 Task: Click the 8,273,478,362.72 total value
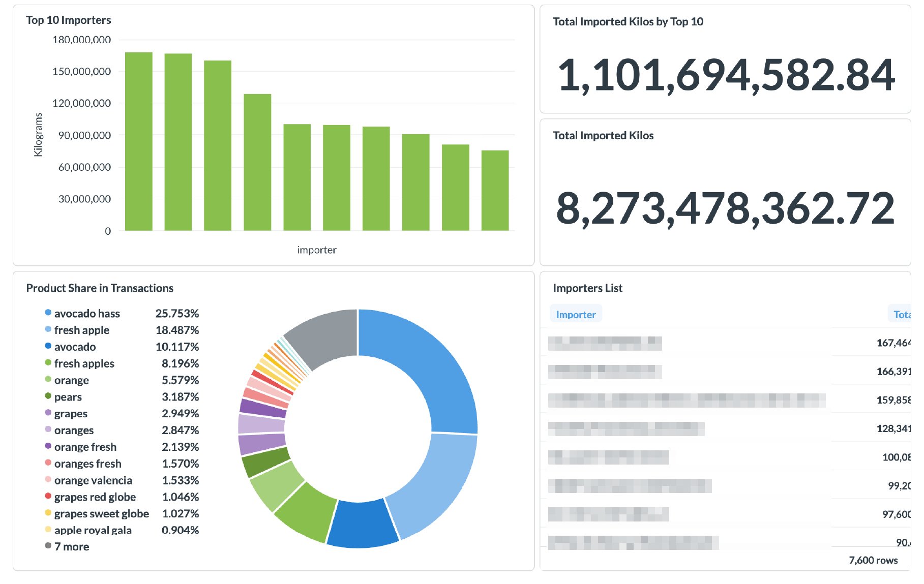(725, 208)
